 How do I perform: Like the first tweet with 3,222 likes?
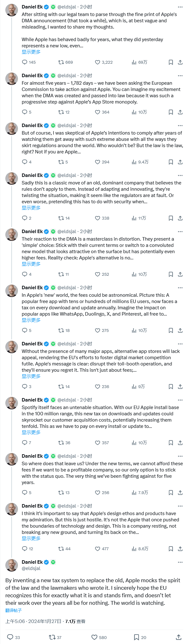click(x=103, y=62)
